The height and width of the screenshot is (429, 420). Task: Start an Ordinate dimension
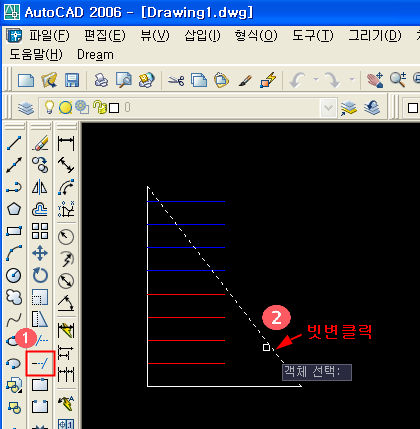click(66, 209)
